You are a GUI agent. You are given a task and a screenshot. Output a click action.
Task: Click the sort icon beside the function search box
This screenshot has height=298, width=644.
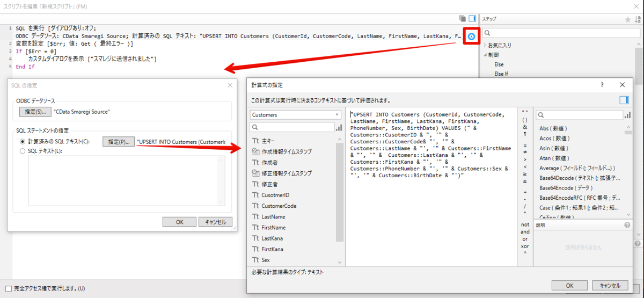[x=627, y=115]
